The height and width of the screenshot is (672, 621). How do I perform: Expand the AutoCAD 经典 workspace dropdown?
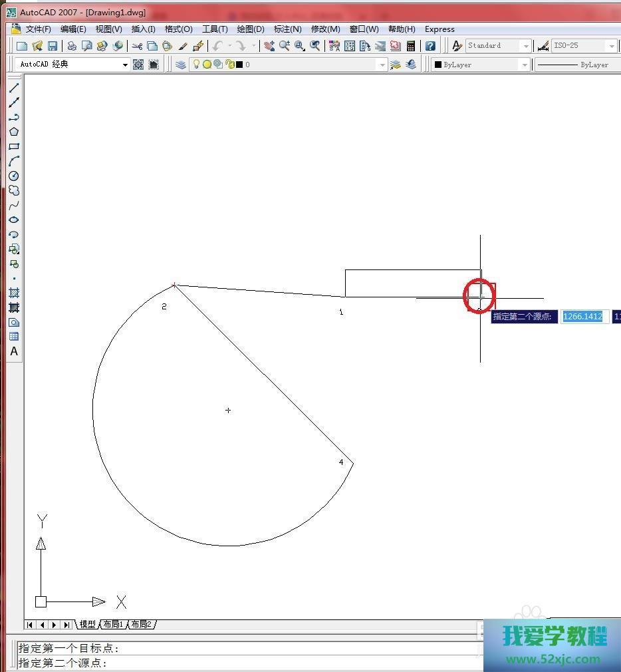[x=125, y=65]
